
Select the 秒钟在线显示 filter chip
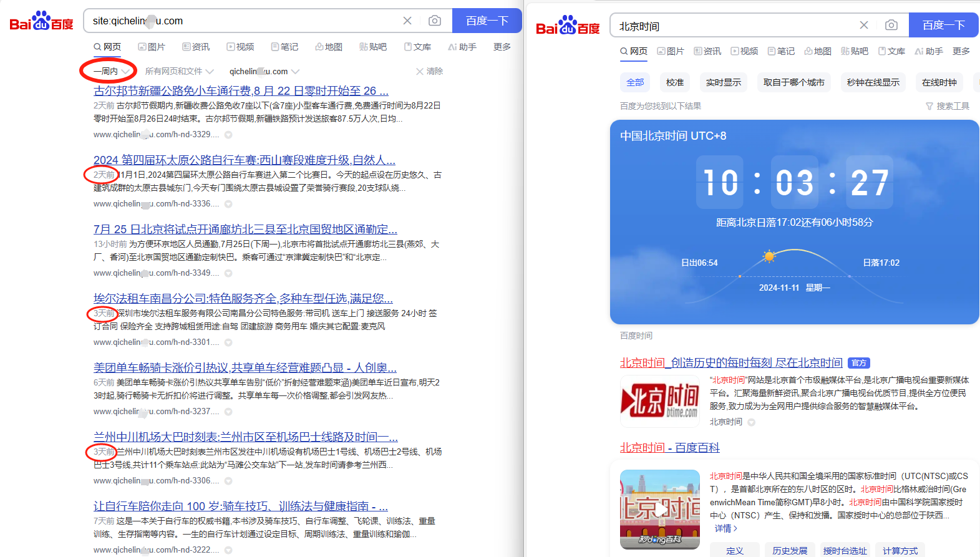point(873,82)
